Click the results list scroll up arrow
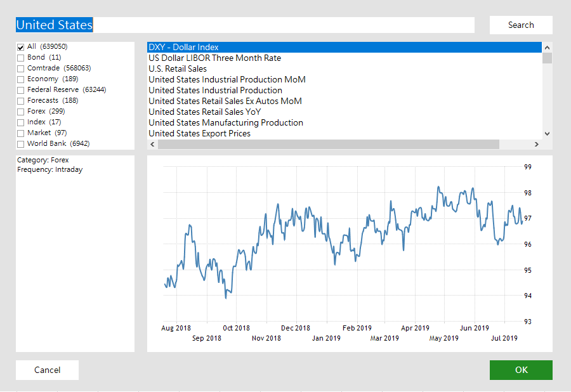Image resolution: width=571 pixels, height=392 pixels. pyautogui.click(x=548, y=47)
